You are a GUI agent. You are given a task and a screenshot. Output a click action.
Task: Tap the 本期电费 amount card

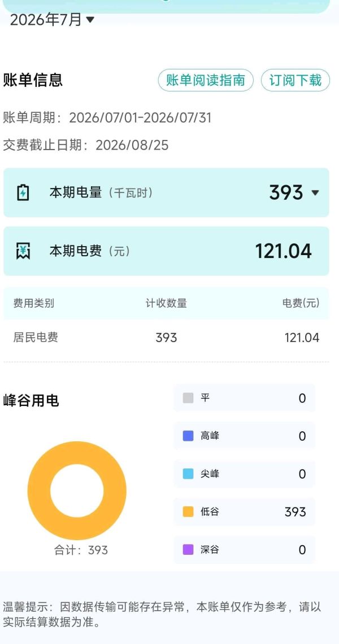(166, 251)
